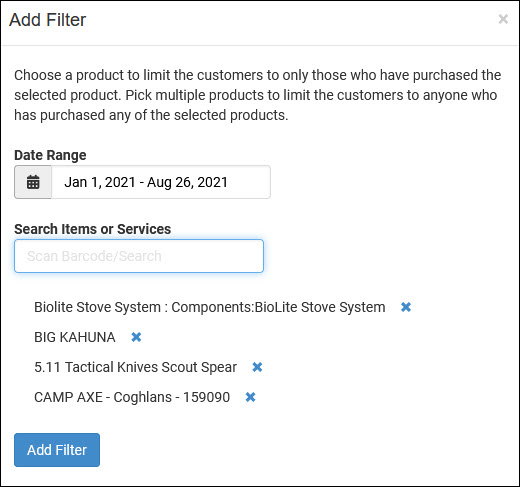Close the Add Filter dialog
This screenshot has height=487, width=520.
503,19
